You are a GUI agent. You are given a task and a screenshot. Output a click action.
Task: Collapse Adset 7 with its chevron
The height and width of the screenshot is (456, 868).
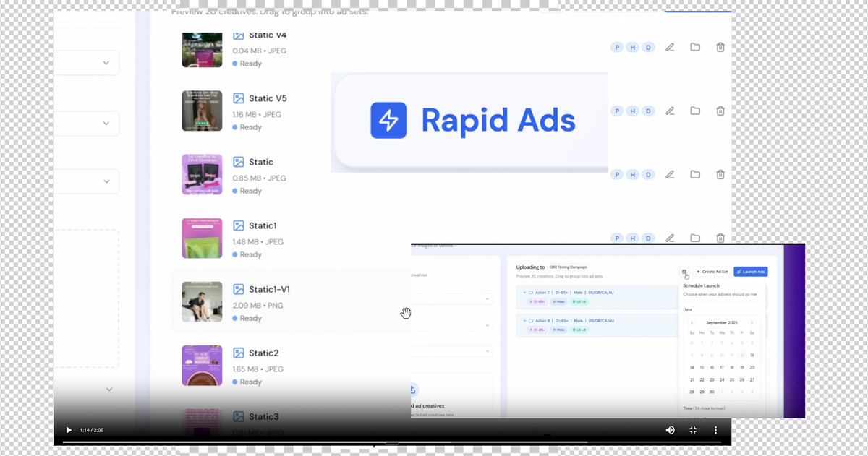[x=524, y=293]
